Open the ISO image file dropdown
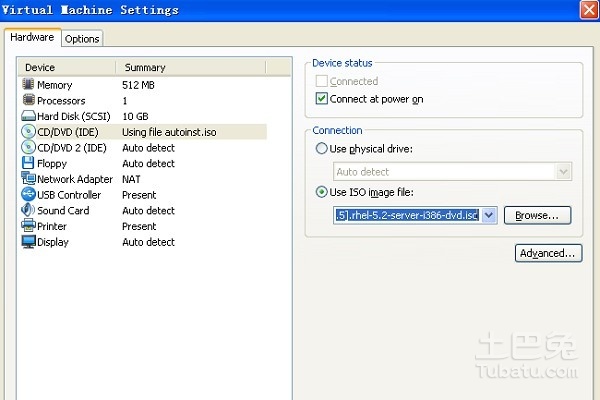Viewport: 600px width, 400px height. (489, 215)
